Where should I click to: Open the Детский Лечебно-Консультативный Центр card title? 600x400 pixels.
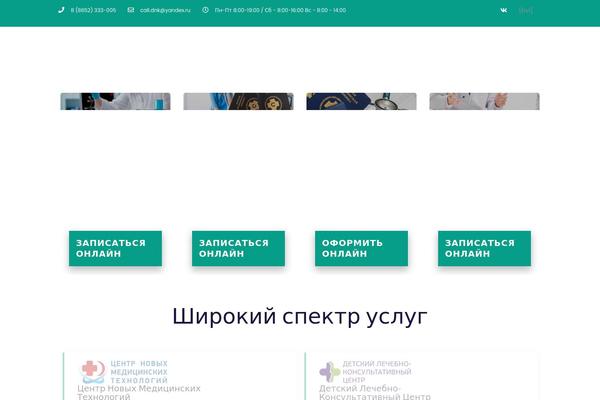[x=375, y=392]
